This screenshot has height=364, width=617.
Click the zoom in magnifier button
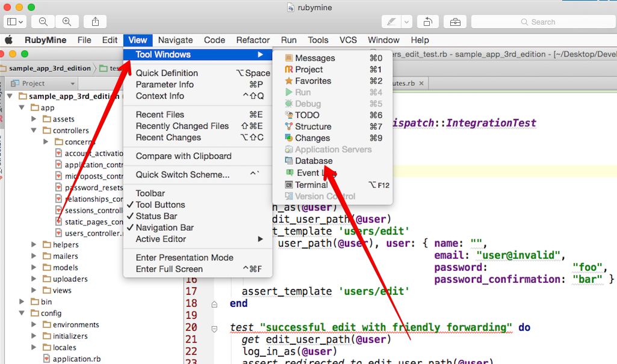(x=67, y=22)
